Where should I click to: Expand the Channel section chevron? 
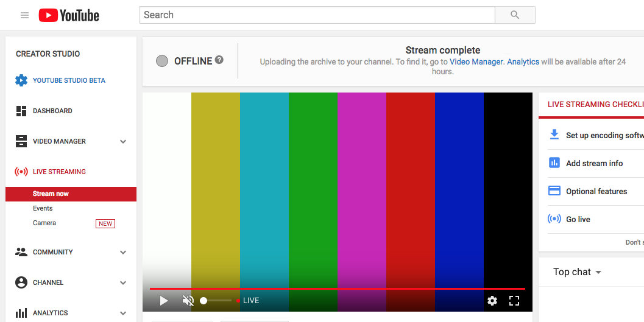click(123, 283)
